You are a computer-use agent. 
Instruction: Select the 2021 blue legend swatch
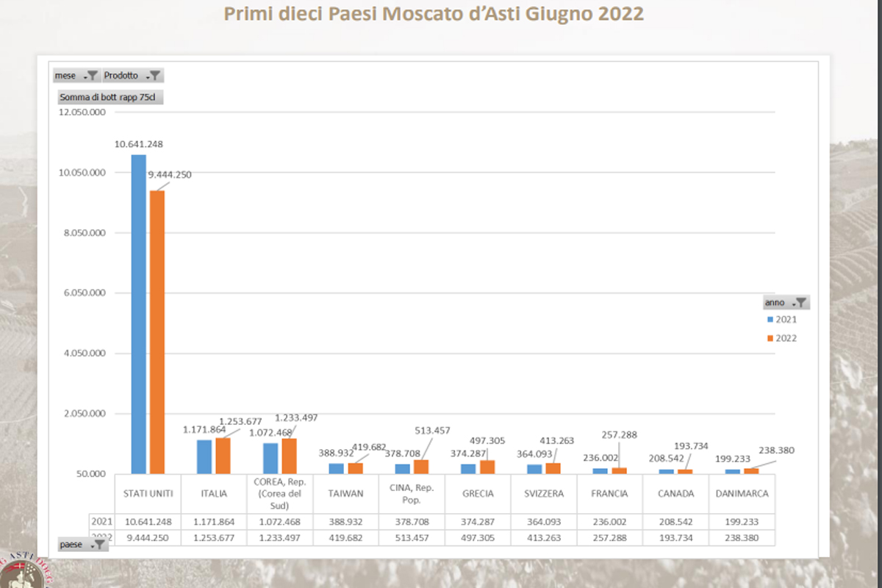coord(770,320)
